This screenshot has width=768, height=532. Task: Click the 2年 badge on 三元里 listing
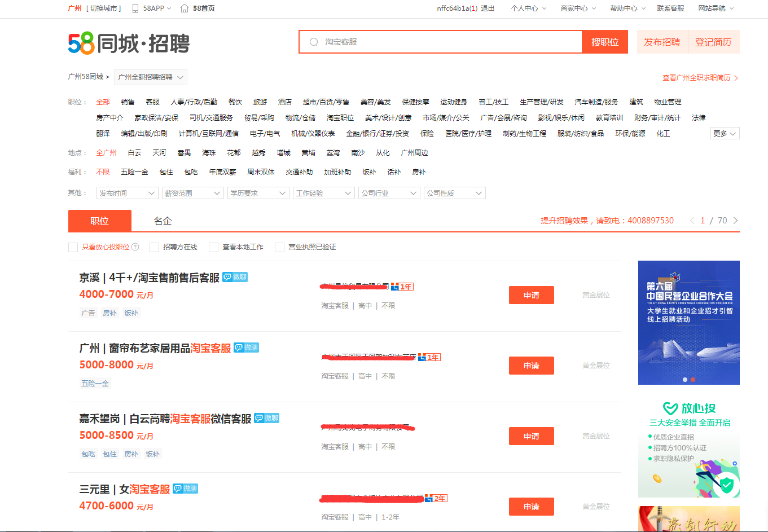(436, 498)
